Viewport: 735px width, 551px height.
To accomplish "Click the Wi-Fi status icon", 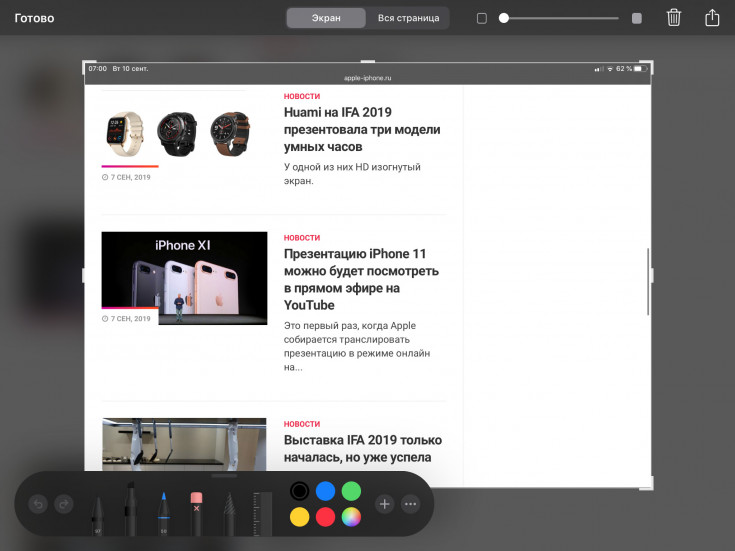I will click(610, 69).
